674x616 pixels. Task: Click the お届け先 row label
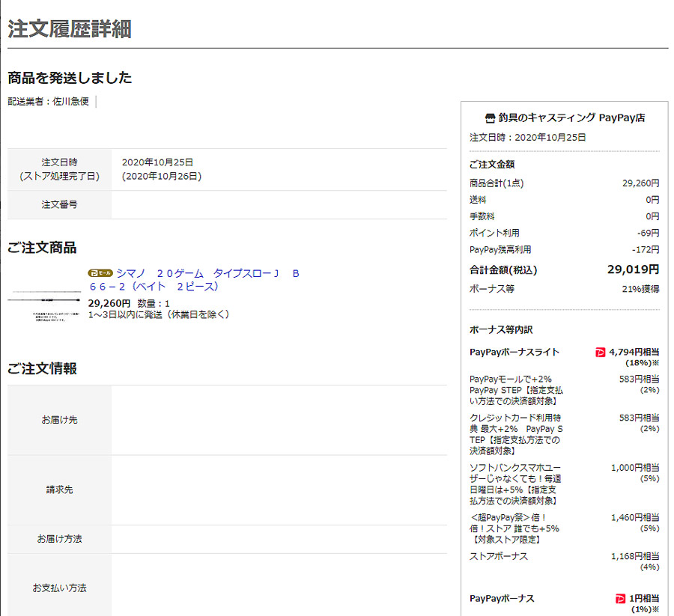click(59, 420)
